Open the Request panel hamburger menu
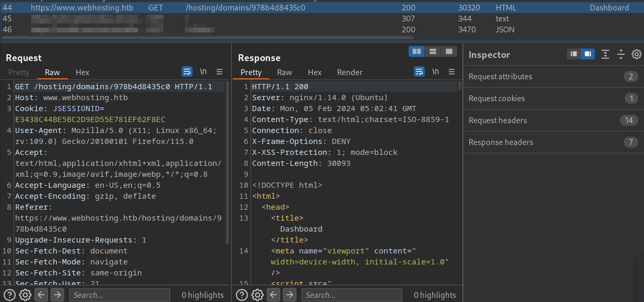 click(219, 72)
